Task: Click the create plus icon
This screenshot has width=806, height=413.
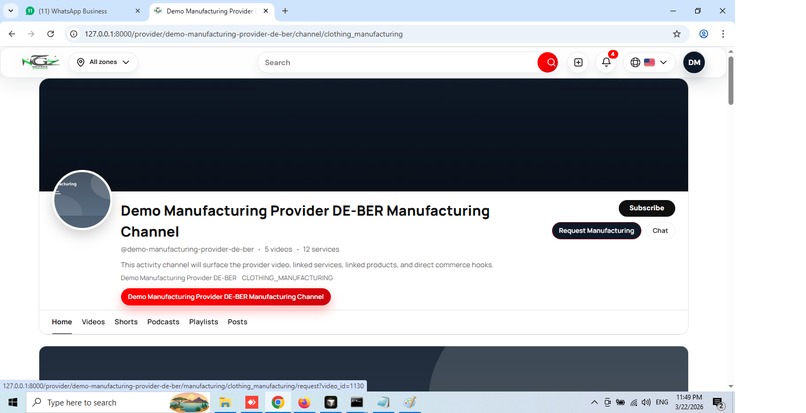Action: [x=578, y=62]
